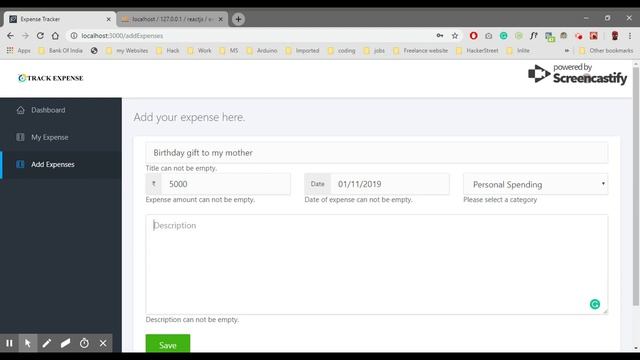Open the coding bookmark folder
Image resolution: width=640 pixels, height=360 pixels.
(342, 51)
